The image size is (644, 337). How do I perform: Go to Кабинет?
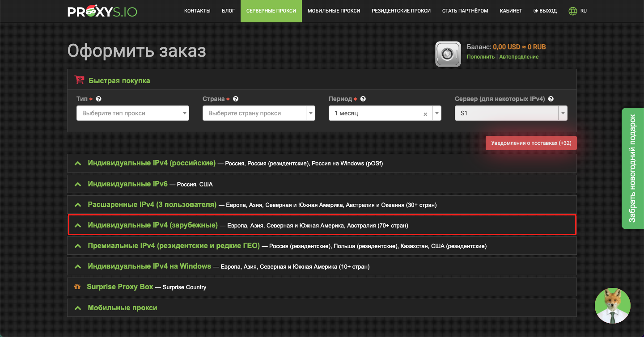[x=511, y=11]
